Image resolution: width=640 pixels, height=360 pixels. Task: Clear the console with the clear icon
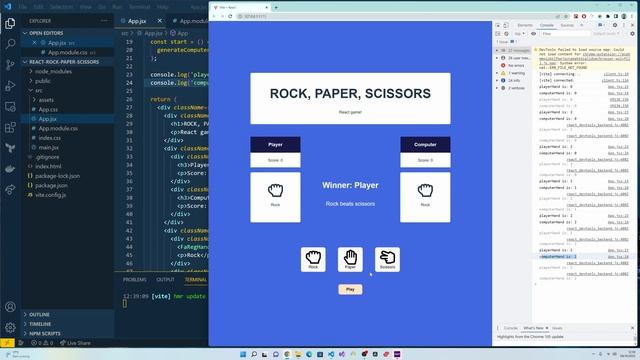506,34
